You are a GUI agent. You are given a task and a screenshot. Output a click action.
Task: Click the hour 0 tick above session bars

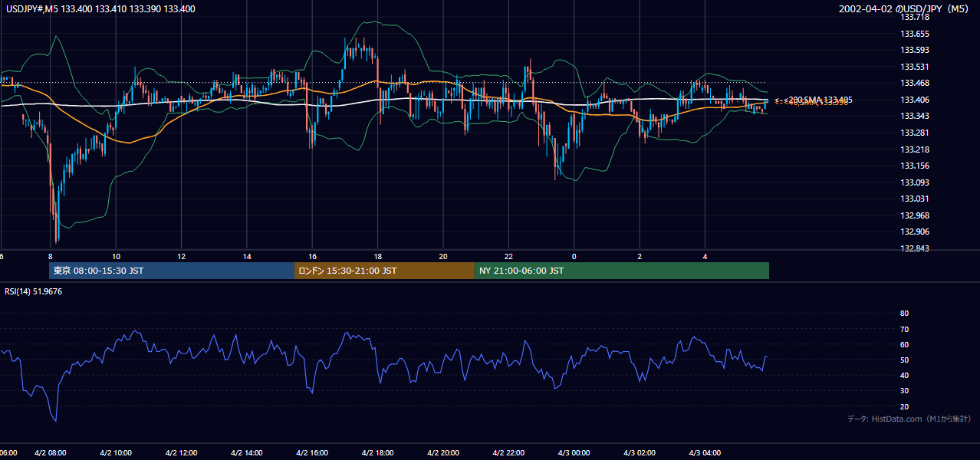(x=574, y=256)
